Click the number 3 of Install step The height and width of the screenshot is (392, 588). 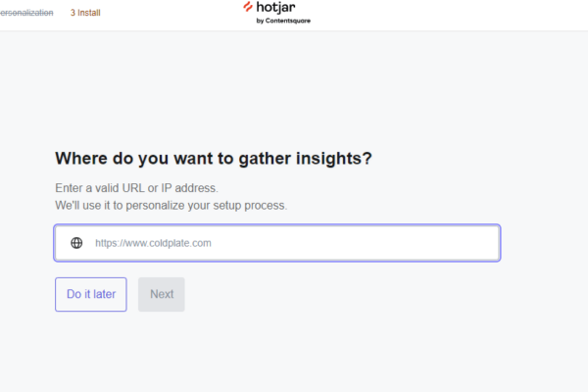click(x=73, y=13)
